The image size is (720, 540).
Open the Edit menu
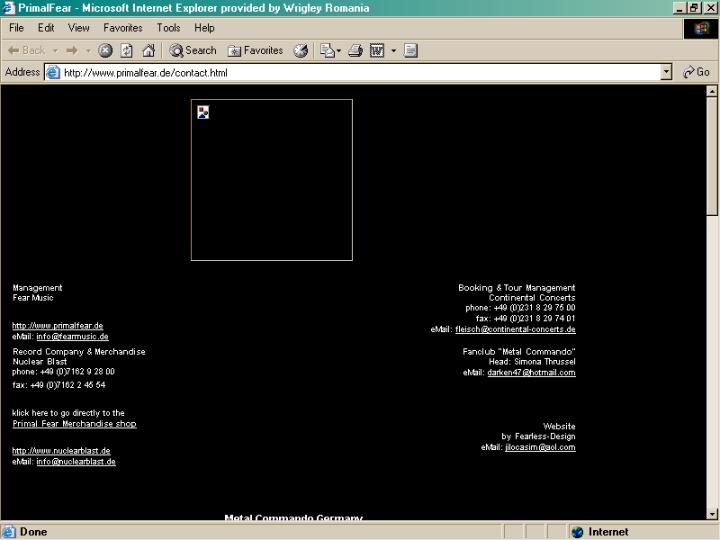[x=46, y=28]
